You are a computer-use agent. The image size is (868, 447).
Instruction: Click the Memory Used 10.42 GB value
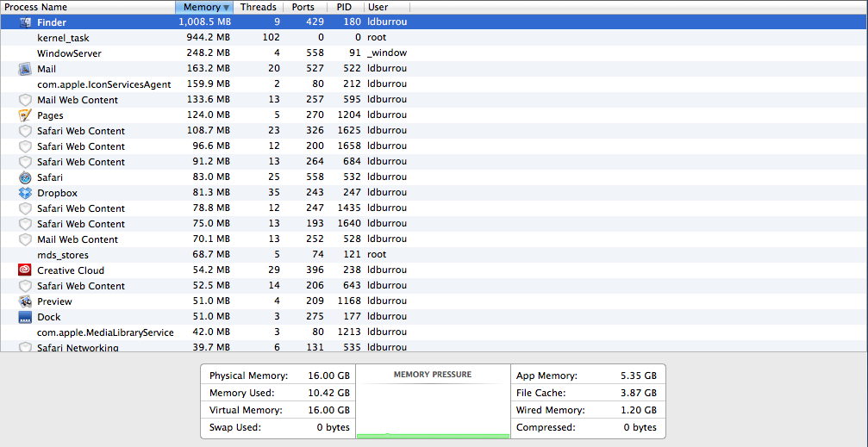coord(328,394)
